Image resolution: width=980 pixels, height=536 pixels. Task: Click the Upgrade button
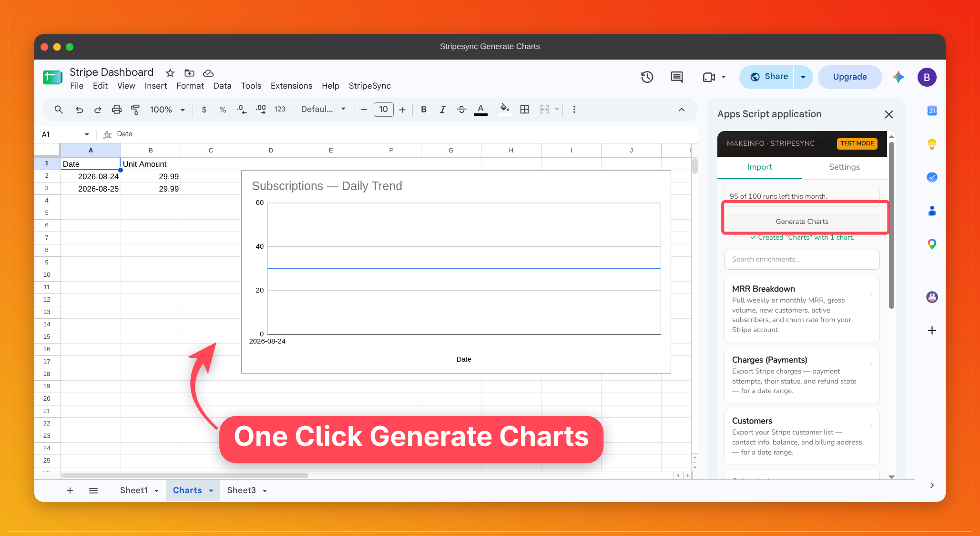850,77
